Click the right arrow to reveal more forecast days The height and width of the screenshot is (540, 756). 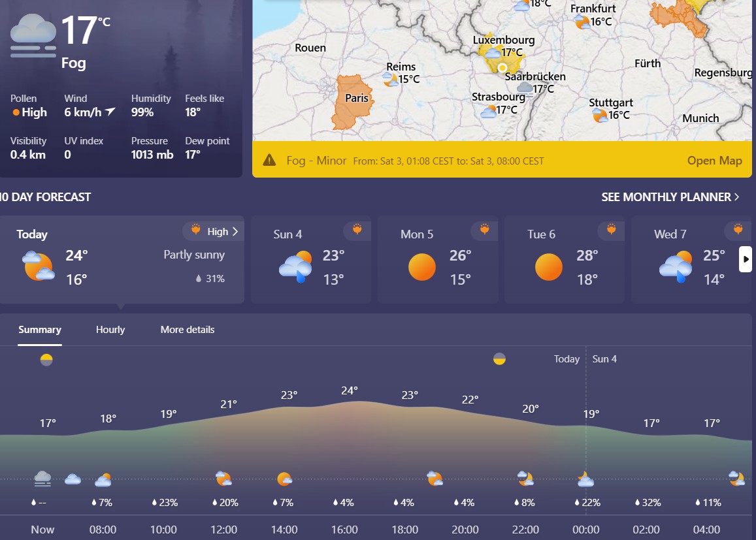coord(746,259)
